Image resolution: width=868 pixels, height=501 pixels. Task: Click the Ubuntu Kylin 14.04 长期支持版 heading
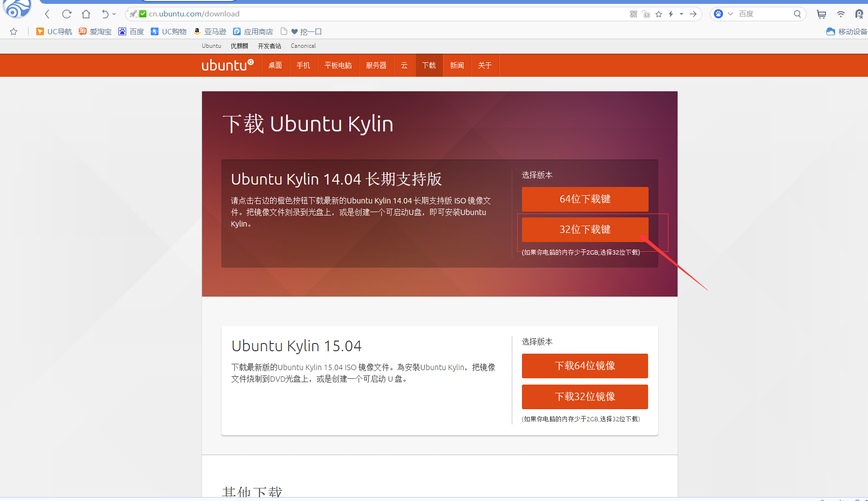click(x=336, y=179)
